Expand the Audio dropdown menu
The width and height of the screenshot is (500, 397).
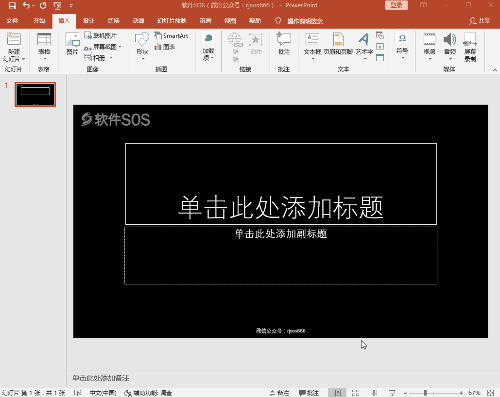pyautogui.click(x=450, y=46)
